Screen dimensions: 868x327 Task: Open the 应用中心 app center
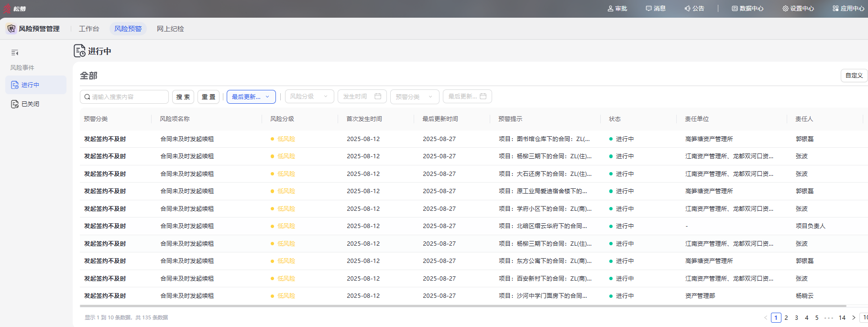point(848,9)
